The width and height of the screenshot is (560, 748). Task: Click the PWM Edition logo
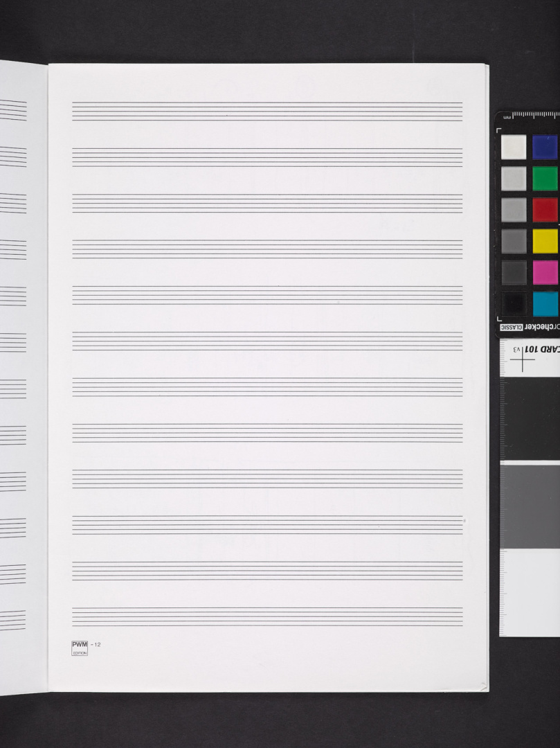click(x=80, y=648)
